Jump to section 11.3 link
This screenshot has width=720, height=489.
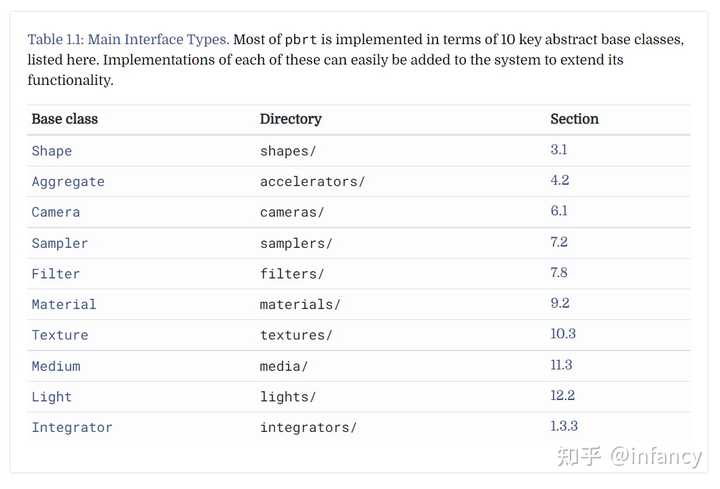(562, 365)
